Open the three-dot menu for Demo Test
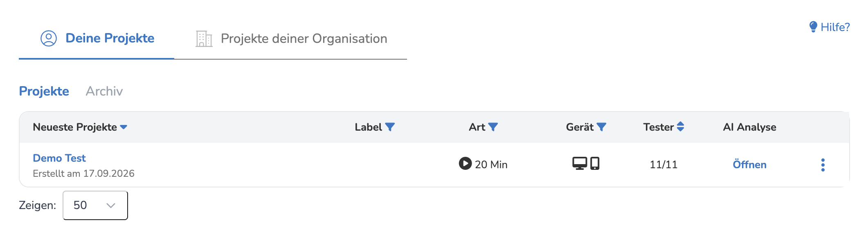This screenshot has height=236, width=868. coord(823,165)
